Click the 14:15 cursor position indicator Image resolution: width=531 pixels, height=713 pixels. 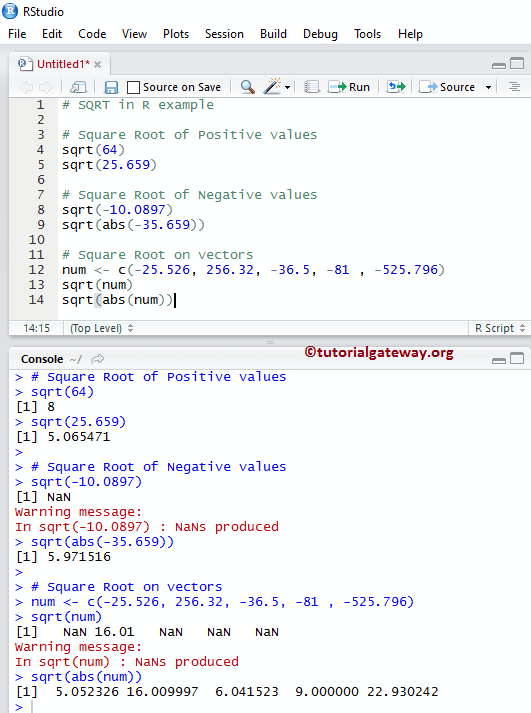pos(36,328)
